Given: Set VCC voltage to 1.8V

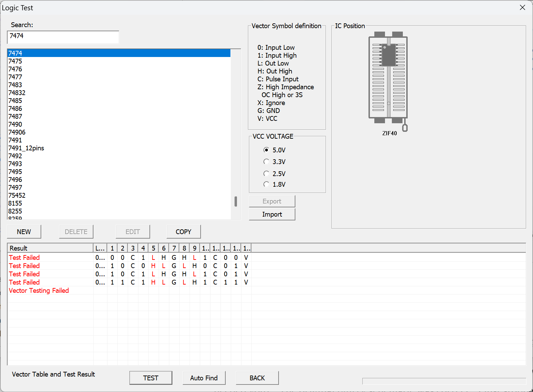Looking at the screenshot, I should click(266, 184).
